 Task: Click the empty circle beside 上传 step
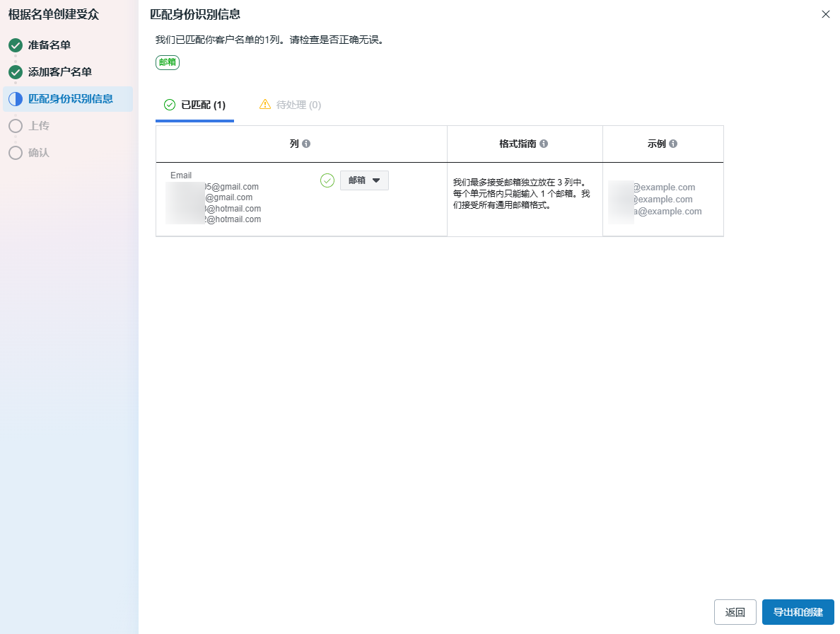pyautogui.click(x=16, y=126)
